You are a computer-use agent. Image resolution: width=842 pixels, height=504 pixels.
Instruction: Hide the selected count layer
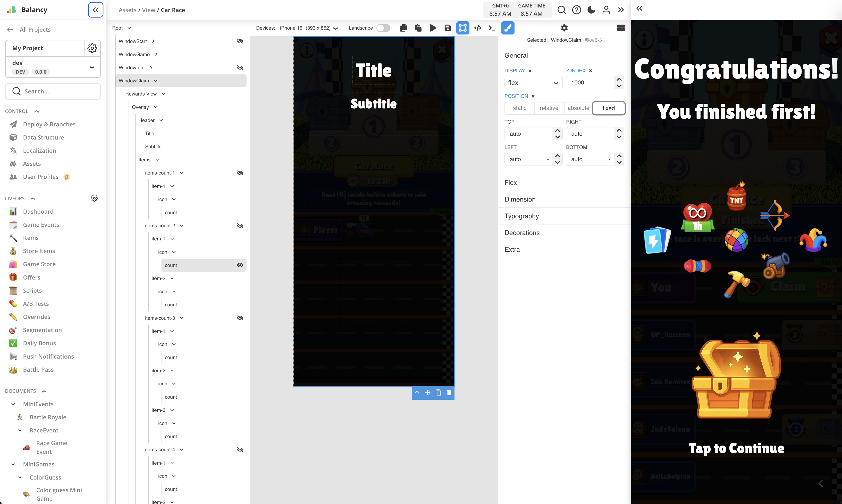240,265
